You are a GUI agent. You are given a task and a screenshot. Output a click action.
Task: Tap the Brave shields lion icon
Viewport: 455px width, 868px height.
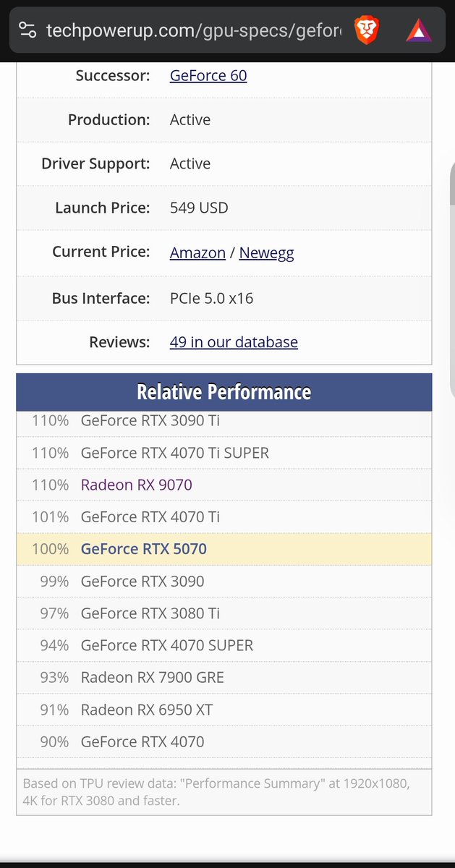367,30
